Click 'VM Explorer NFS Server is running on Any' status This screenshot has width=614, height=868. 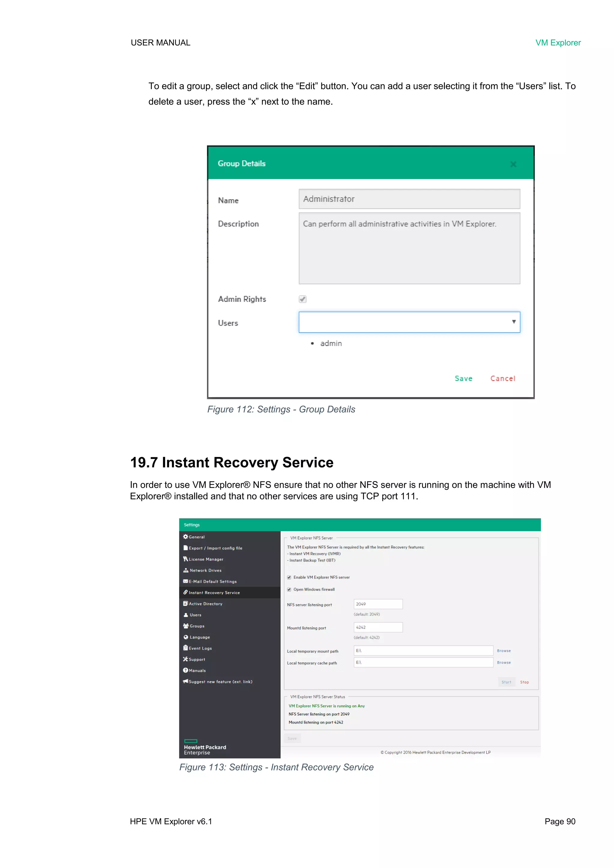pos(326,706)
